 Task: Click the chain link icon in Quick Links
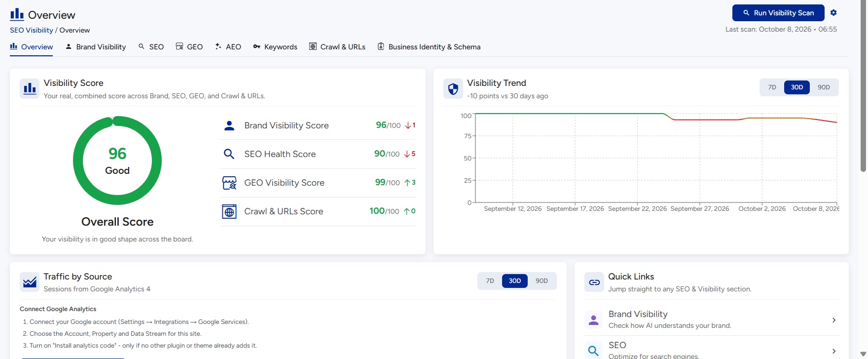click(594, 282)
